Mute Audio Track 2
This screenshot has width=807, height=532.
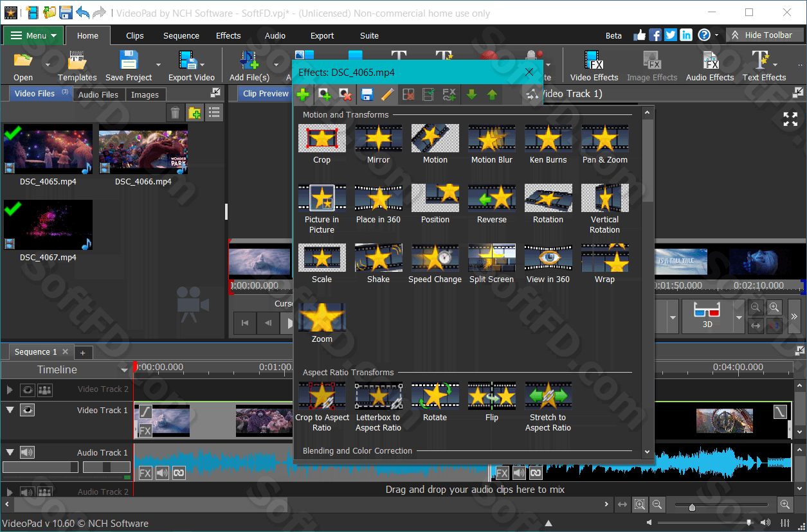[x=27, y=492]
